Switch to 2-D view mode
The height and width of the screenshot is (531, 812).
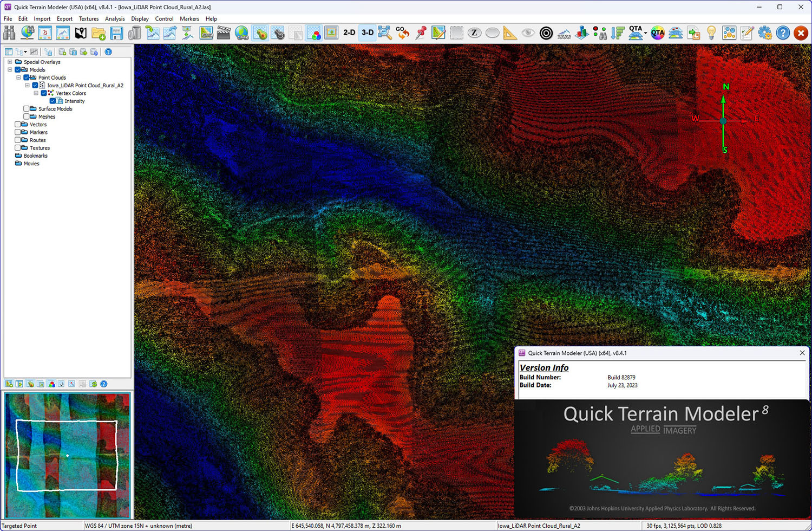click(349, 33)
